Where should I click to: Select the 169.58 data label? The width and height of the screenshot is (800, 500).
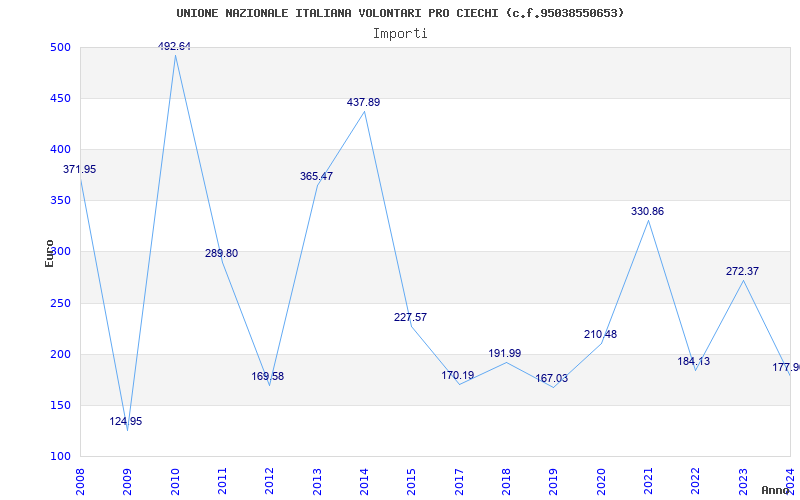click(x=267, y=377)
